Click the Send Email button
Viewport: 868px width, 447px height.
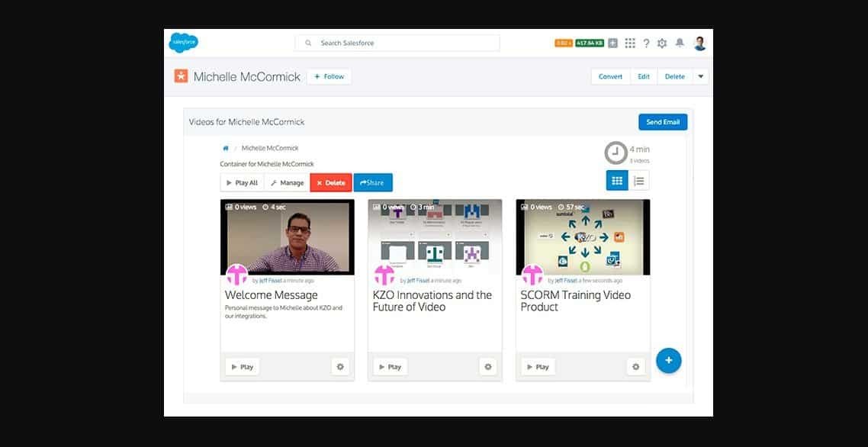coord(662,122)
